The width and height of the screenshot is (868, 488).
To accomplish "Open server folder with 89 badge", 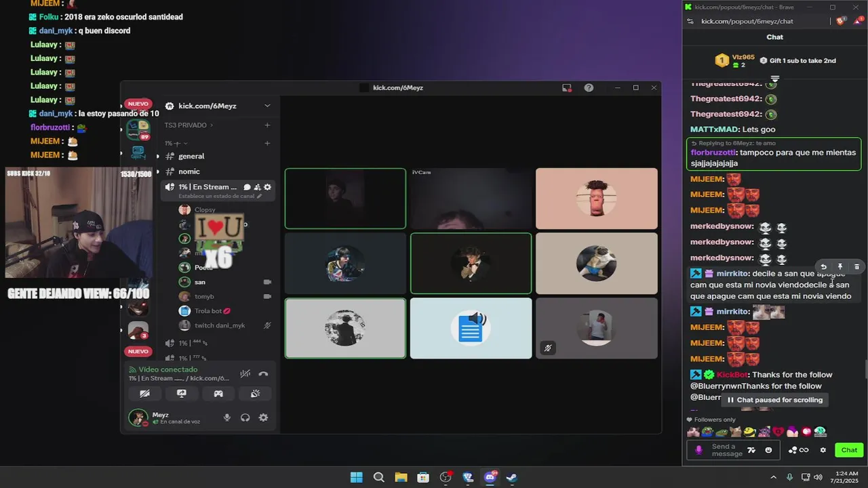I will click(x=138, y=129).
